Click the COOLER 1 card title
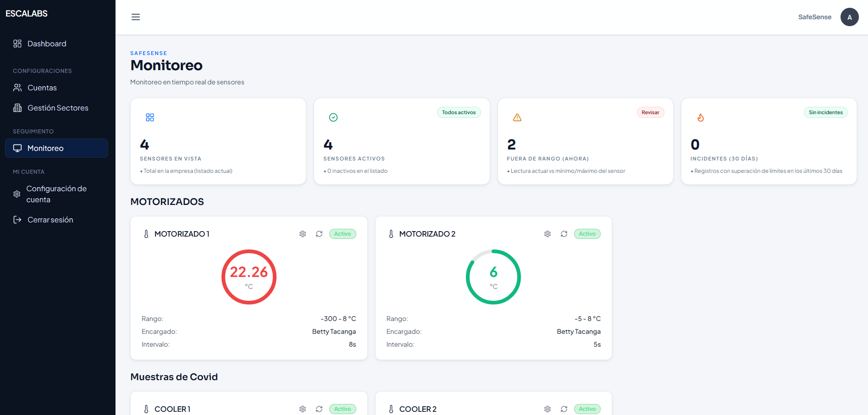Image resolution: width=868 pixels, height=415 pixels. [172, 409]
